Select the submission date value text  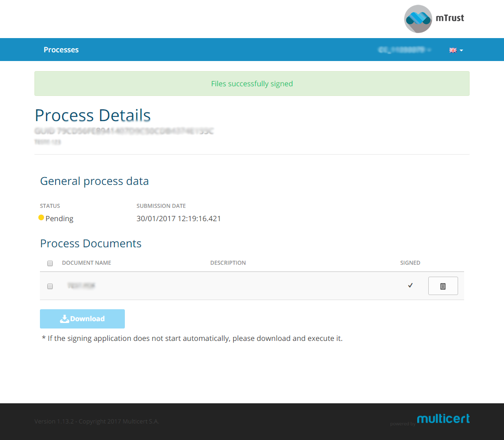click(179, 218)
